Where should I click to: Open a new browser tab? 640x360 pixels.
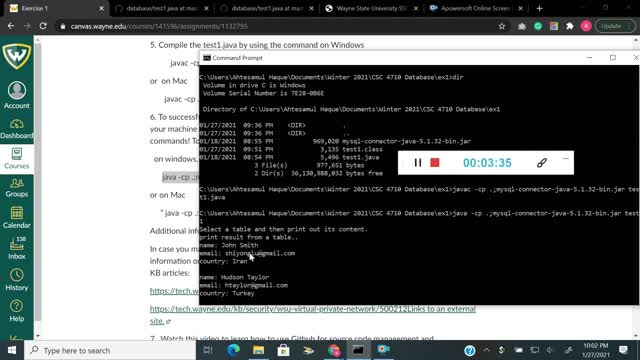(x=540, y=8)
